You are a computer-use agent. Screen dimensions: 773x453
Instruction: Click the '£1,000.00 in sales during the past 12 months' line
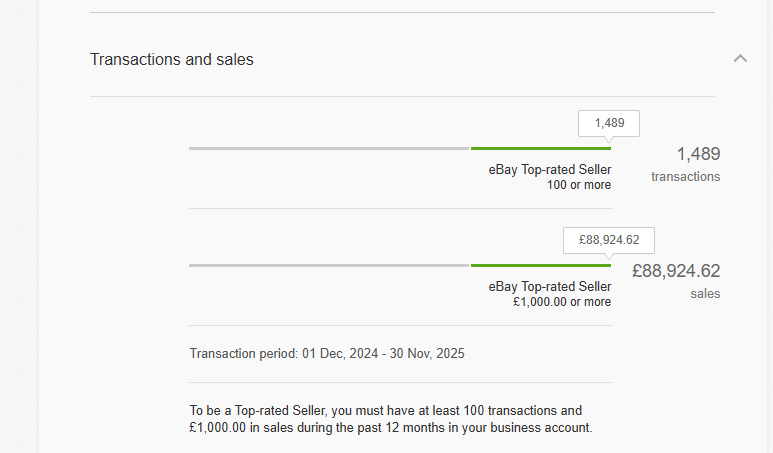pos(390,428)
